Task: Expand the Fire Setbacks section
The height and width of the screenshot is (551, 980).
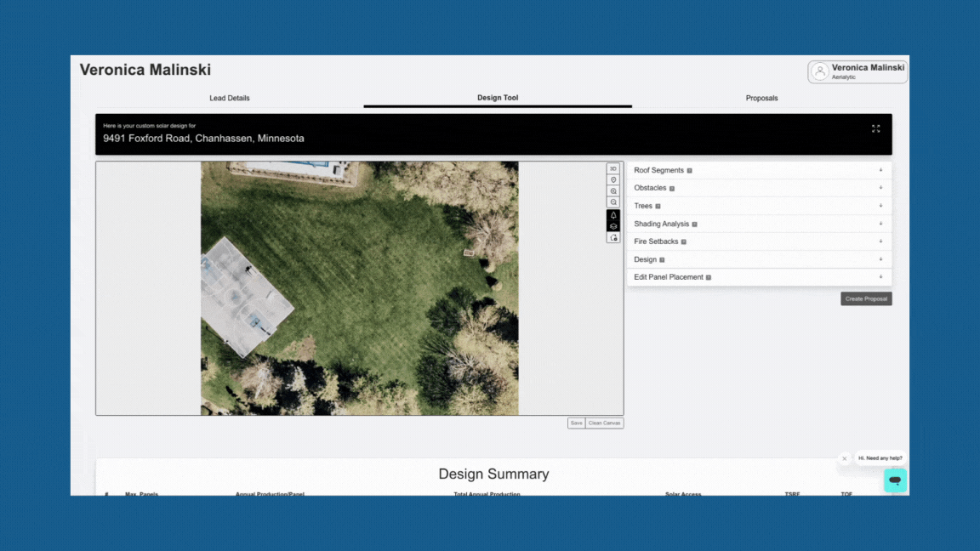Action: [759, 241]
